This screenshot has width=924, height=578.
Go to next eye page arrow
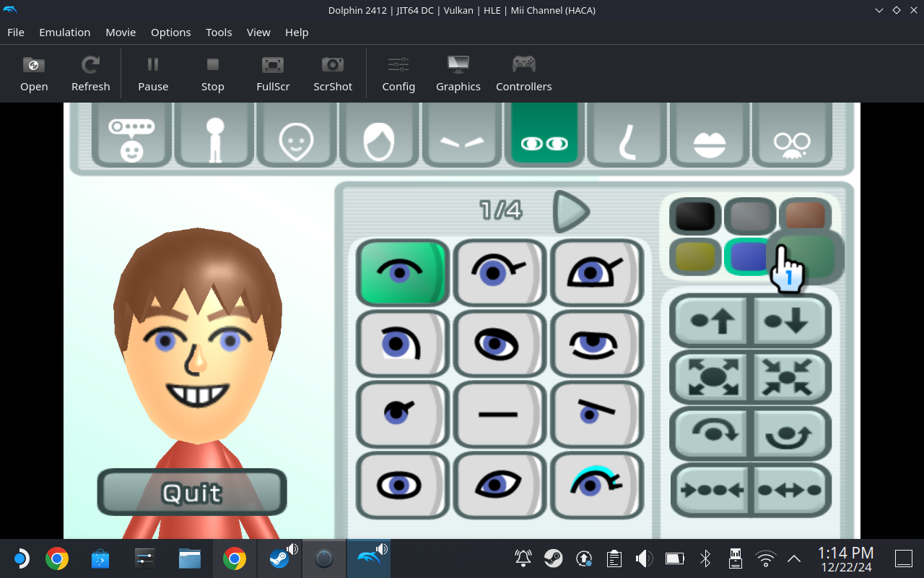571,211
